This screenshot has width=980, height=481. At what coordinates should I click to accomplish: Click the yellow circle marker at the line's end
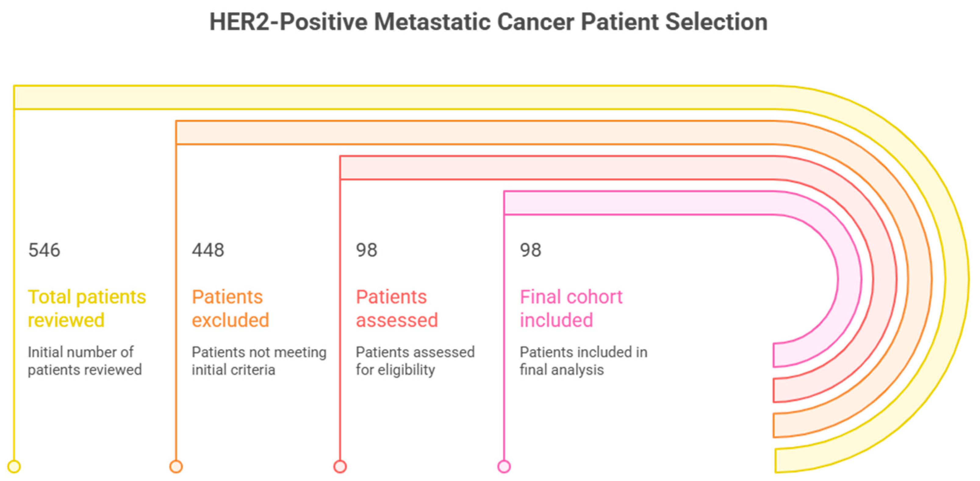[x=14, y=466]
